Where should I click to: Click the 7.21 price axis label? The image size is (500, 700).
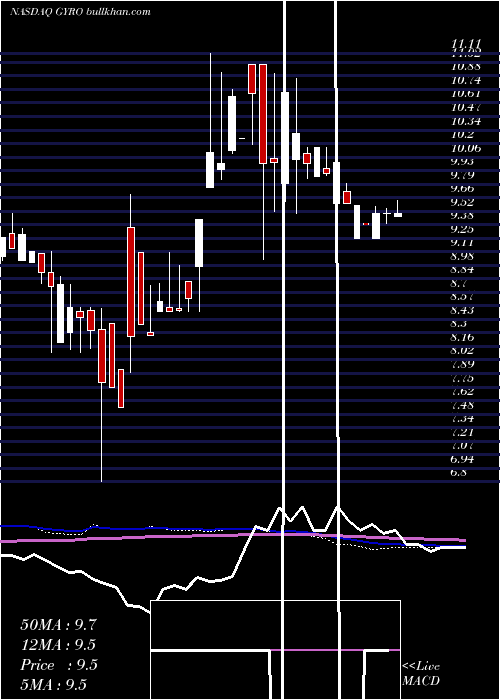coord(462,432)
